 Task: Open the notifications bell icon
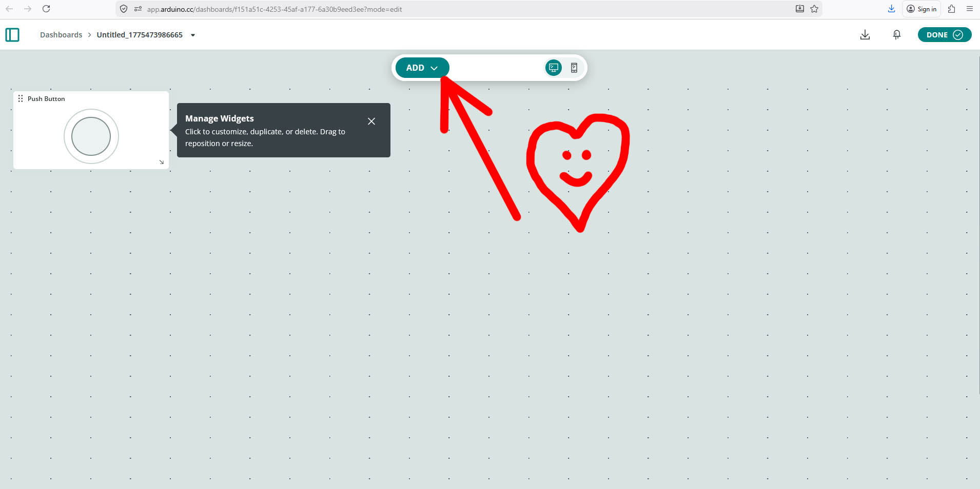click(897, 35)
